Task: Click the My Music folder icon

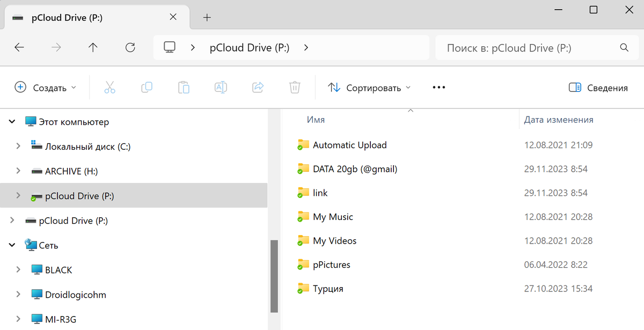Action: [304, 217]
